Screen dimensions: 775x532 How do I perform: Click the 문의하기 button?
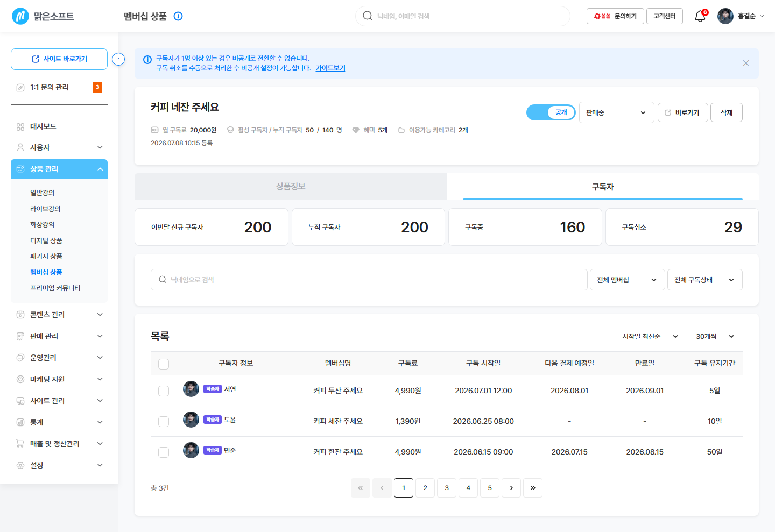pos(615,16)
